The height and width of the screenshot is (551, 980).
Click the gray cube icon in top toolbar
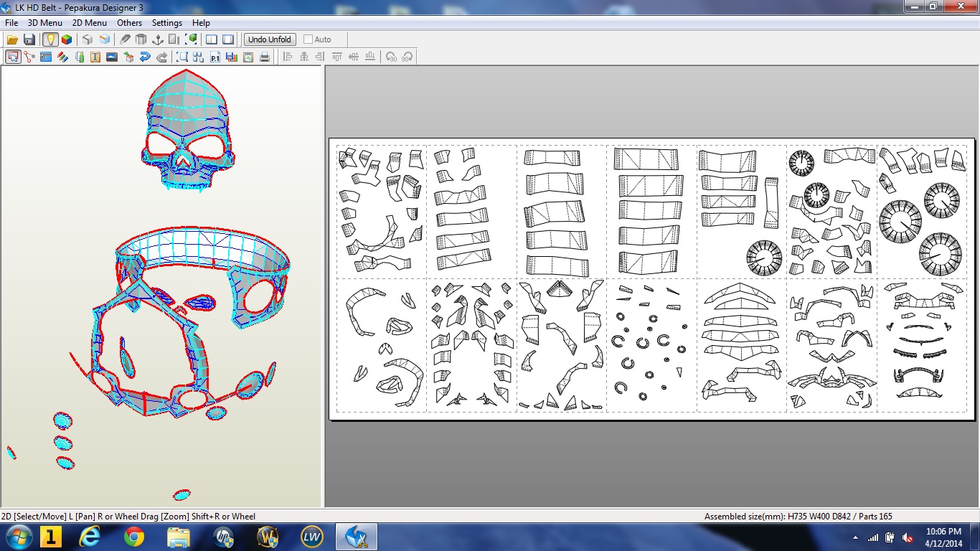pos(88,39)
